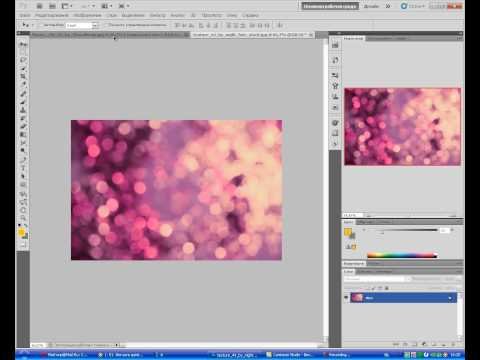Click the Фон layer thumbnail
The width and height of the screenshot is (480, 360).
point(357,298)
